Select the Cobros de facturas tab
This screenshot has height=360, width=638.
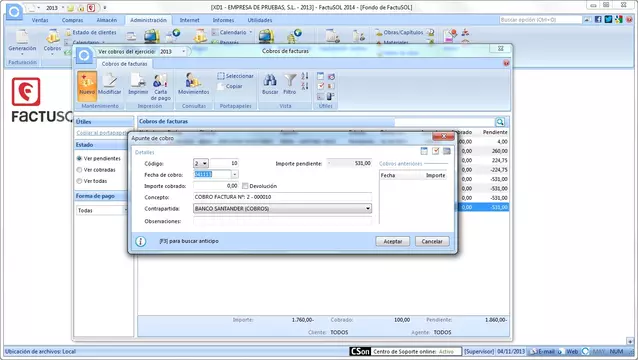tap(125, 64)
